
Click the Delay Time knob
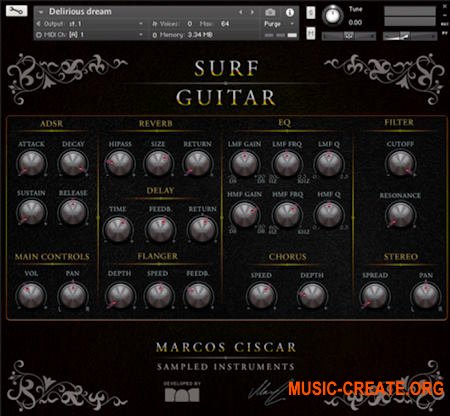[x=118, y=229]
